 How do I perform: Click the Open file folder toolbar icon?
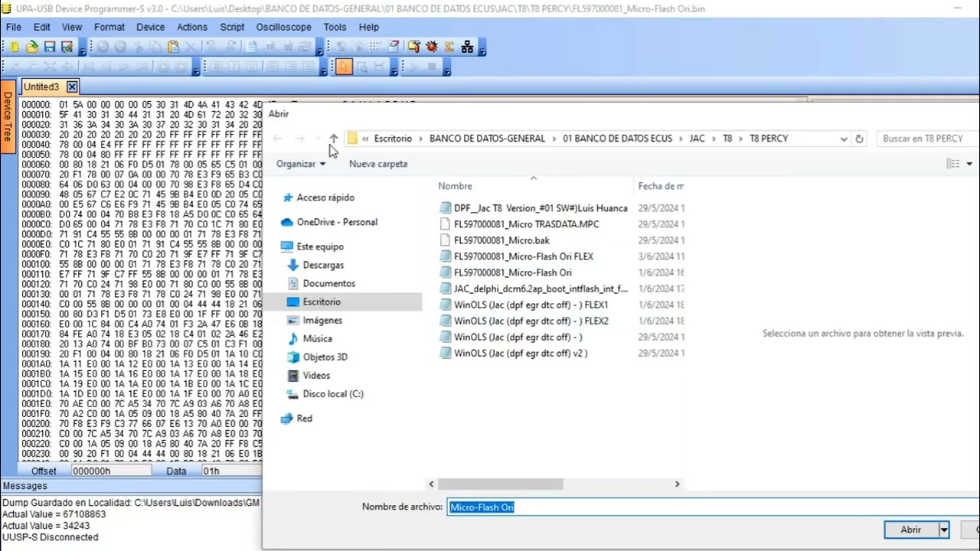tap(32, 47)
